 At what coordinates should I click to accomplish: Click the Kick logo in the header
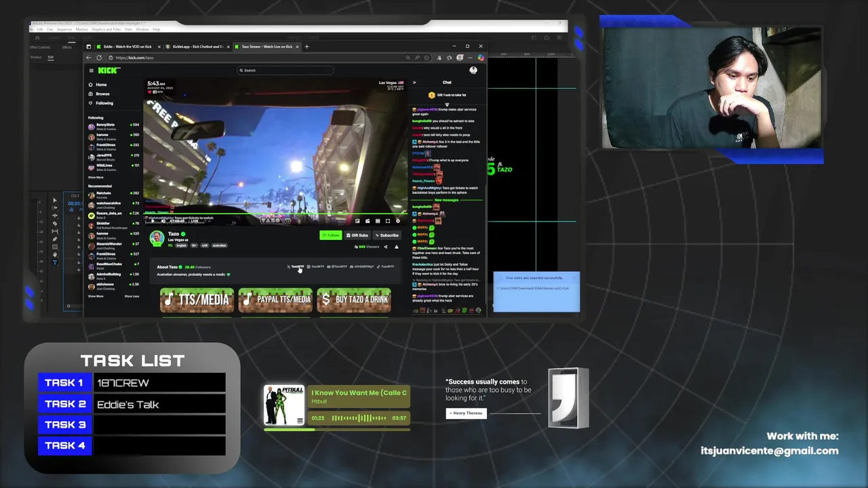coord(109,70)
